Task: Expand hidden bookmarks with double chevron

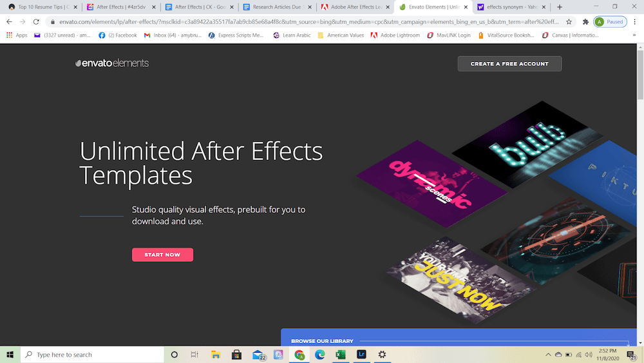Action: 634,35
